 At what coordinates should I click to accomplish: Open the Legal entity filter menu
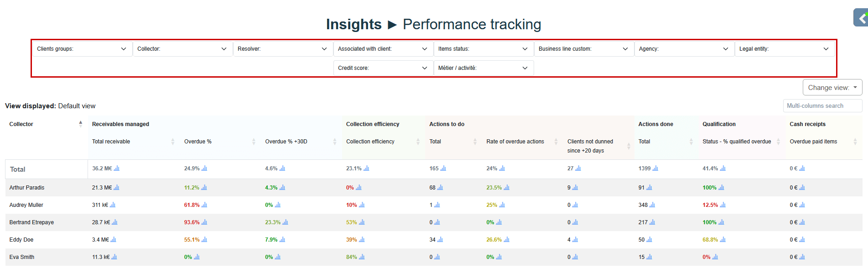coord(784,49)
